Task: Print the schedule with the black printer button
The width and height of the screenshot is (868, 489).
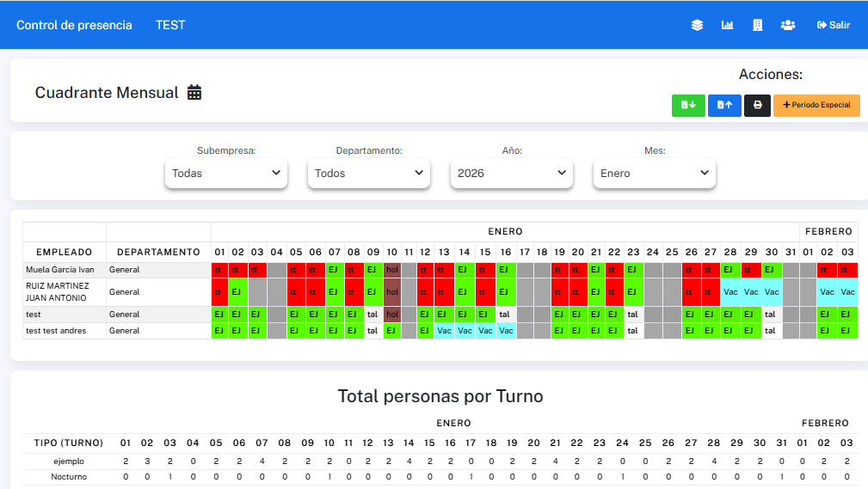Action: (757, 105)
